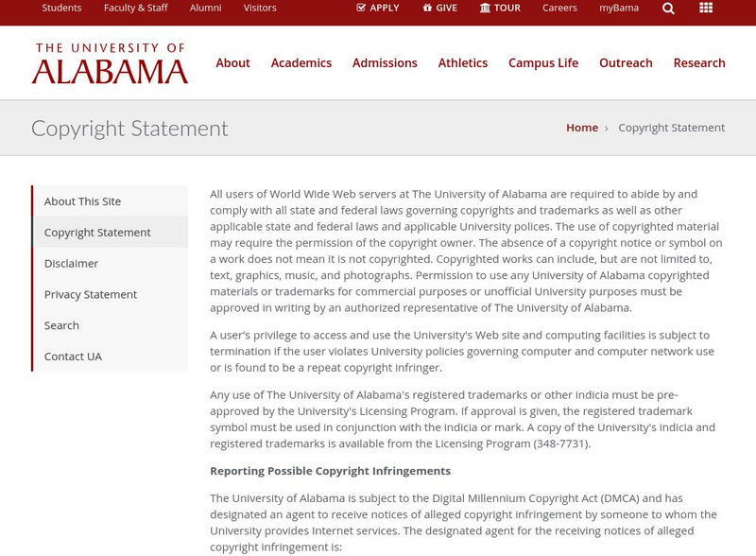Click Contact UA in sidebar

click(x=73, y=356)
